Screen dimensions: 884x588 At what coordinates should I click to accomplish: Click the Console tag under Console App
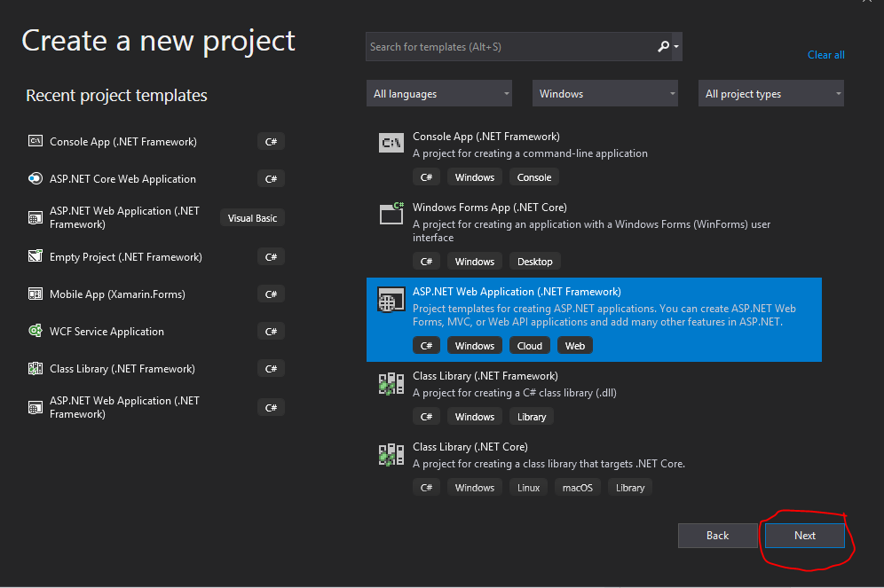pyautogui.click(x=534, y=176)
